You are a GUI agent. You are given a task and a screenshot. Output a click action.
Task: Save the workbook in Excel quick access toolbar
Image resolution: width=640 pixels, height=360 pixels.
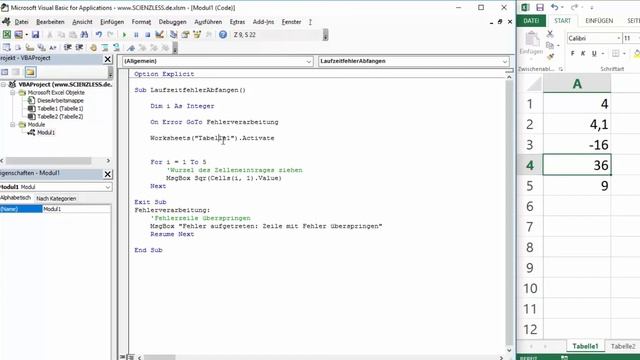click(540, 7)
